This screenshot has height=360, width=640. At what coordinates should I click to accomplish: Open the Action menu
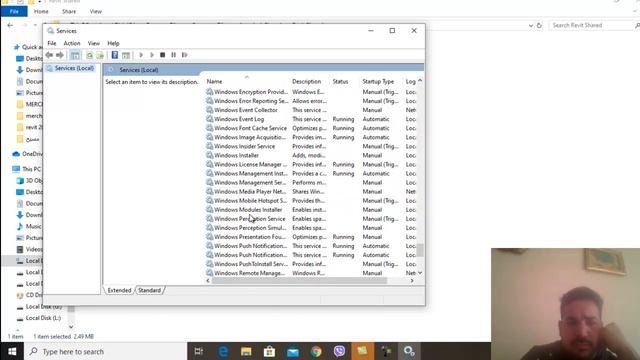click(72, 43)
